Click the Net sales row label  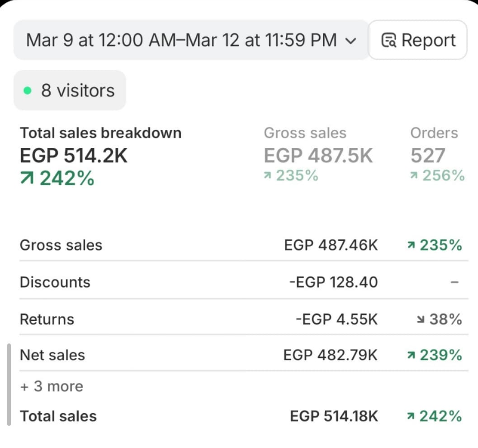52,355
